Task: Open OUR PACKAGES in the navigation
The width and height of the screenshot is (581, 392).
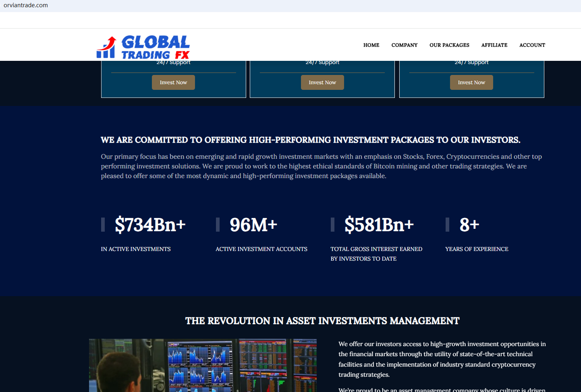Action: [x=449, y=45]
